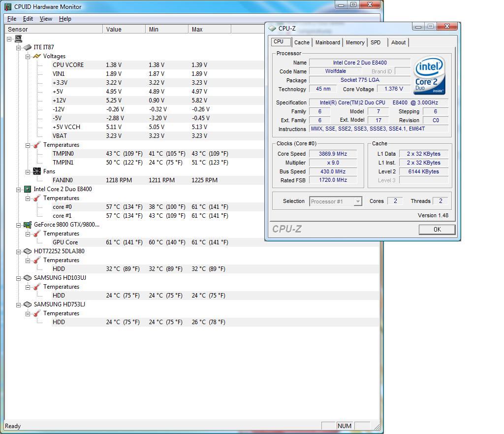Image resolution: width=504 pixels, height=434 pixels.
Task: Click the Intel Core 2 Duo logo in CPU-Z
Action: pyautogui.click(x=429, y=76)
